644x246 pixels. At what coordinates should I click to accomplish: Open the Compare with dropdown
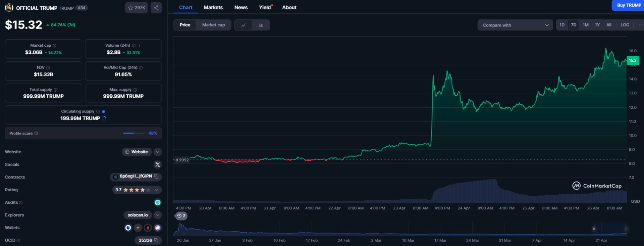(x=515, y=25)
